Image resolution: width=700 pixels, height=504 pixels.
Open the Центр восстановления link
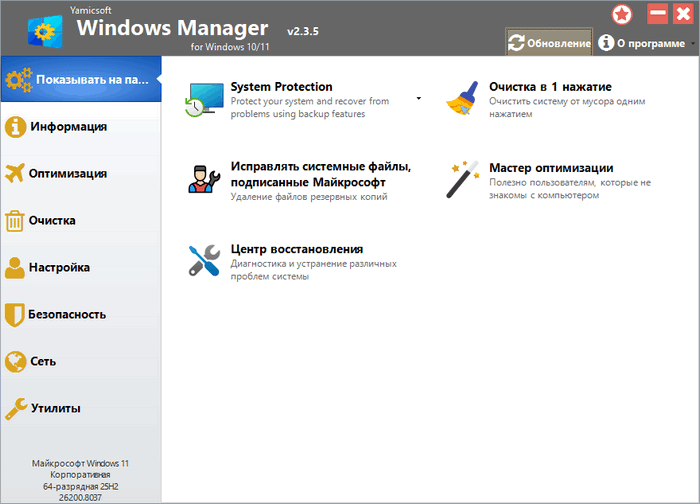point(296,249)
